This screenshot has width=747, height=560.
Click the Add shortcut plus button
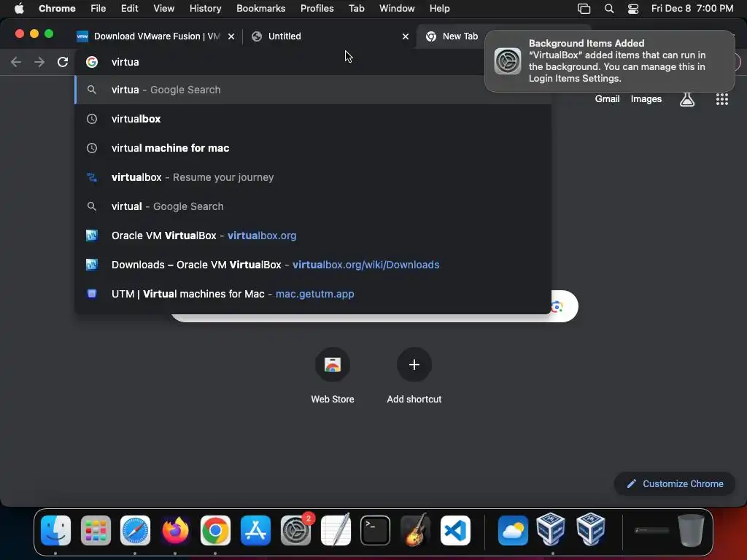(x=414, y=365)
